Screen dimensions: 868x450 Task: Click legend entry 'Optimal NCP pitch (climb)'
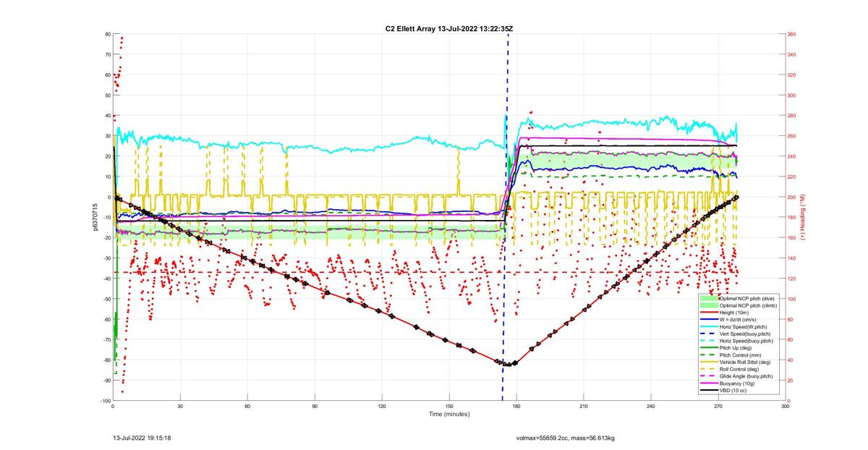pyautogui.click(x=749, y=305)
